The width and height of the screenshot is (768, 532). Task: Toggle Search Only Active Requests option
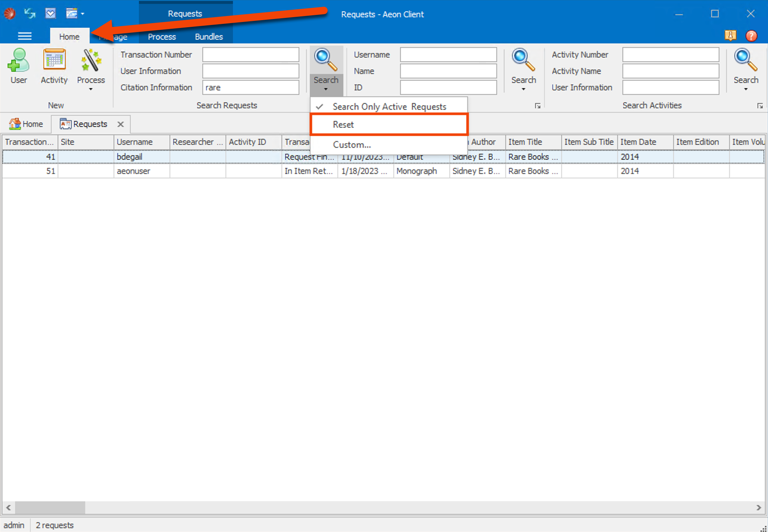pos(389,106)
